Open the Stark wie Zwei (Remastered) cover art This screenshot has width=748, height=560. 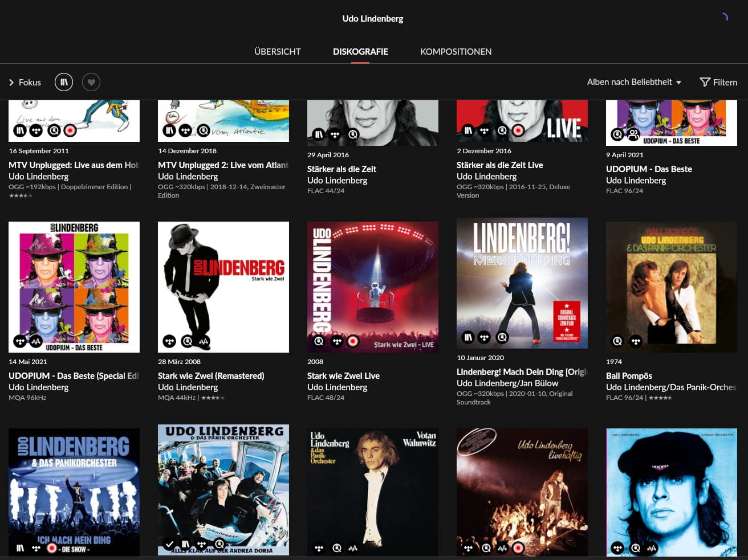(x=223, y=287)
